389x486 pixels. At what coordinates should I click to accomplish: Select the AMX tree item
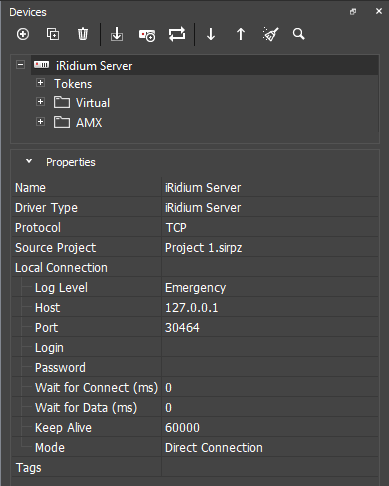(89, 123)
